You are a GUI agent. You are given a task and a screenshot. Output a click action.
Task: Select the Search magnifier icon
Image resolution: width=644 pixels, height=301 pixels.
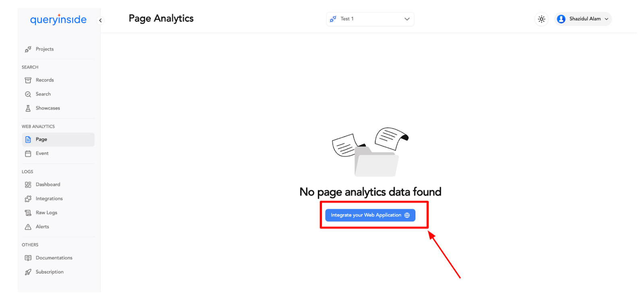28,94
